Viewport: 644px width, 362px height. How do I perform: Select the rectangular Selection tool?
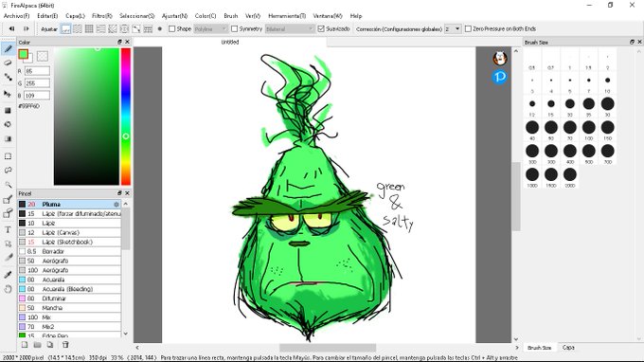pyautogui.click(x=8, y=156)
